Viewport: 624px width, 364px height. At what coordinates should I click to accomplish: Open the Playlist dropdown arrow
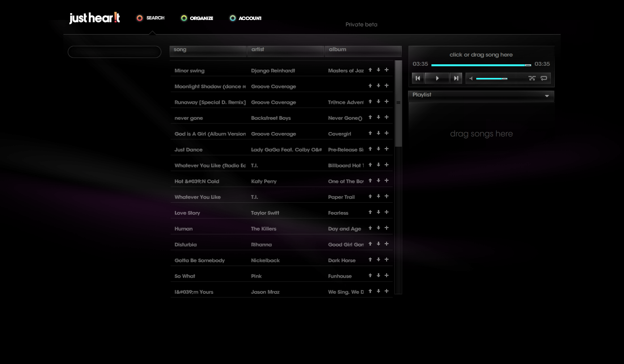pyautogui.click(x=547, y=96)
